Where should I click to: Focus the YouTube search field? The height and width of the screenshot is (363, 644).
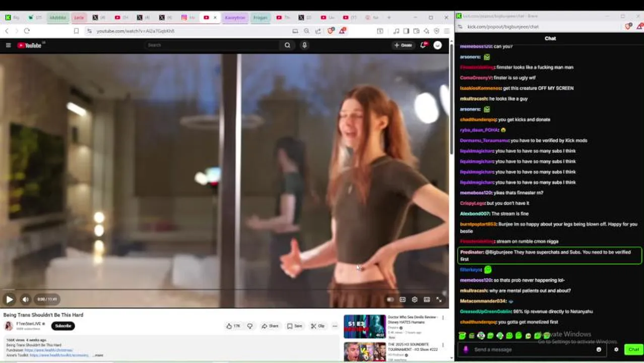tap(212, 45)
